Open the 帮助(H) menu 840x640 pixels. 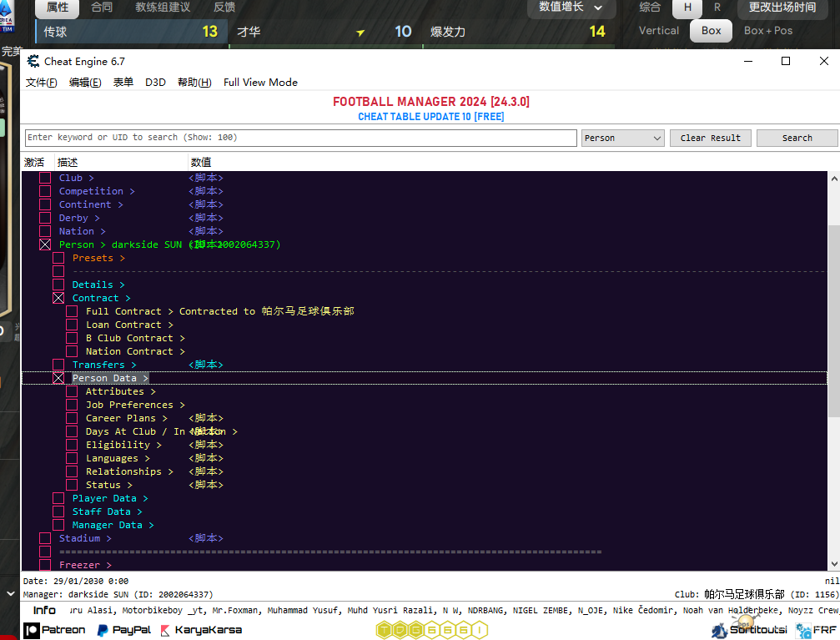(x=194, y=83)
